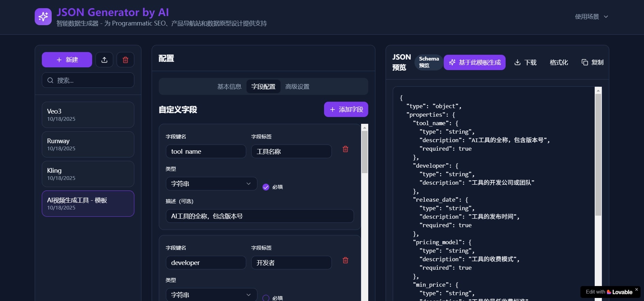Click 格式化 to format JSON
This screenshot has height=301, width=644.
point(559,62)
